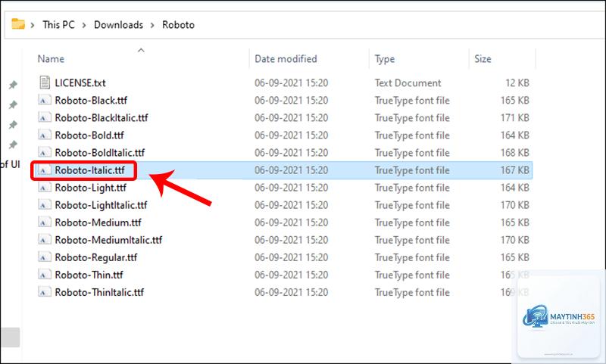Click the 12 KB size cell
606x364 pixels.
click(517, 82)
